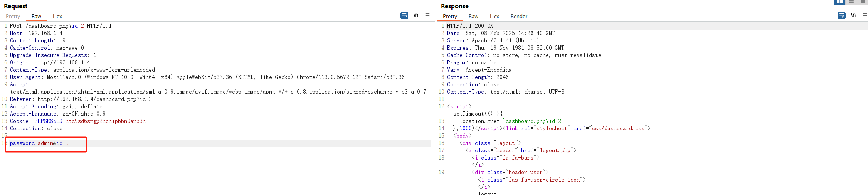Switch Response view to Raw tab
Viewport: 868px width, 195px height.
[473, 16]
